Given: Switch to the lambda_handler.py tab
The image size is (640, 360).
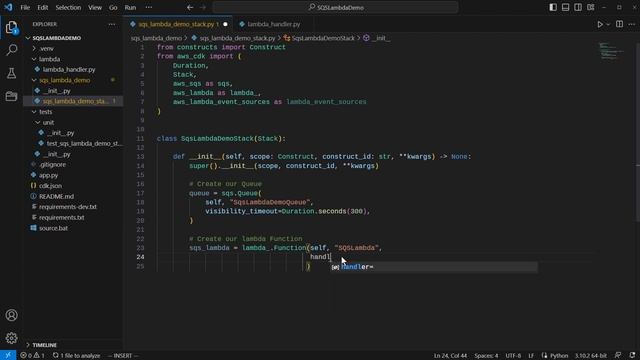Looking at the screenshot, I should [x=273, y=24].
